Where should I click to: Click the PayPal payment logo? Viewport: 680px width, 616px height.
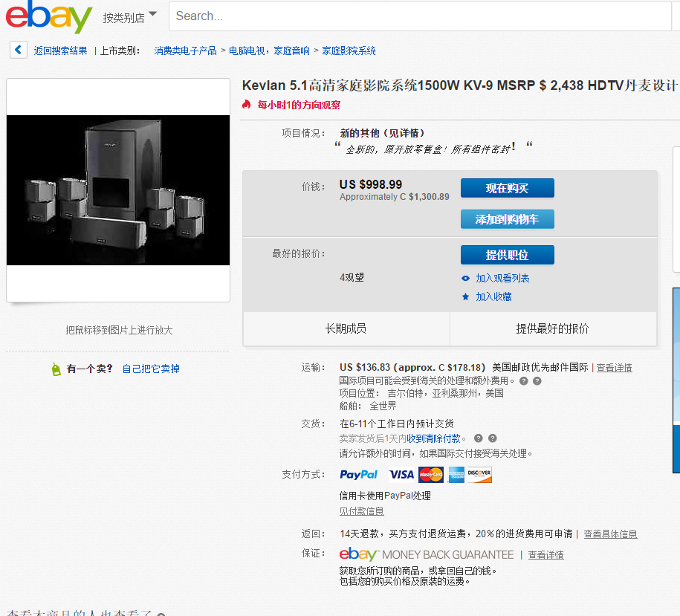[x=359, y=475]
